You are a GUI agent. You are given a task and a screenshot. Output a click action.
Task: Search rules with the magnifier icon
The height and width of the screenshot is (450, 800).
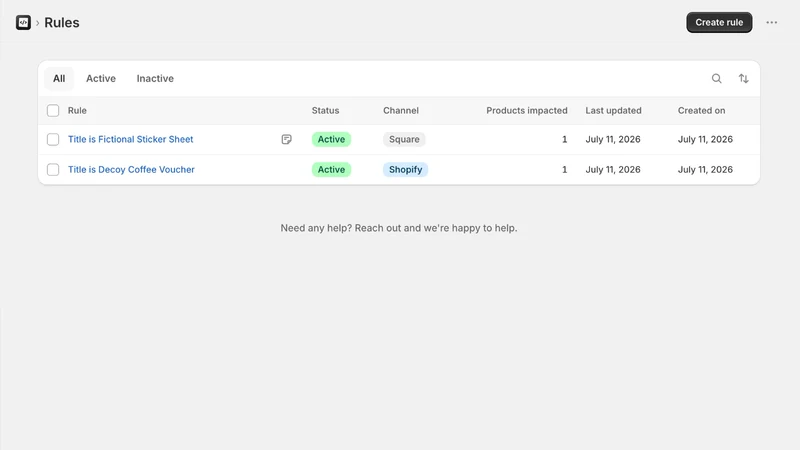(716, 79)
